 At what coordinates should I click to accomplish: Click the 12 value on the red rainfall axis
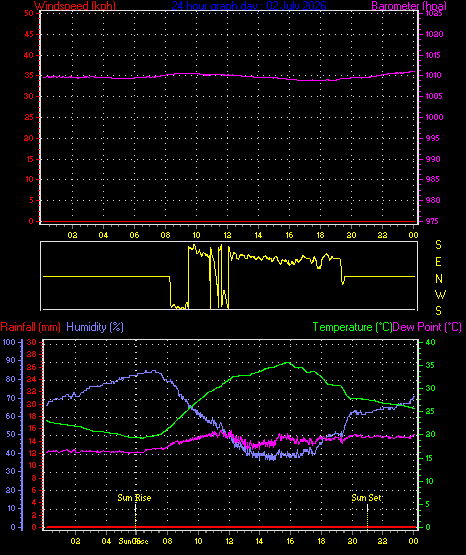31,453
